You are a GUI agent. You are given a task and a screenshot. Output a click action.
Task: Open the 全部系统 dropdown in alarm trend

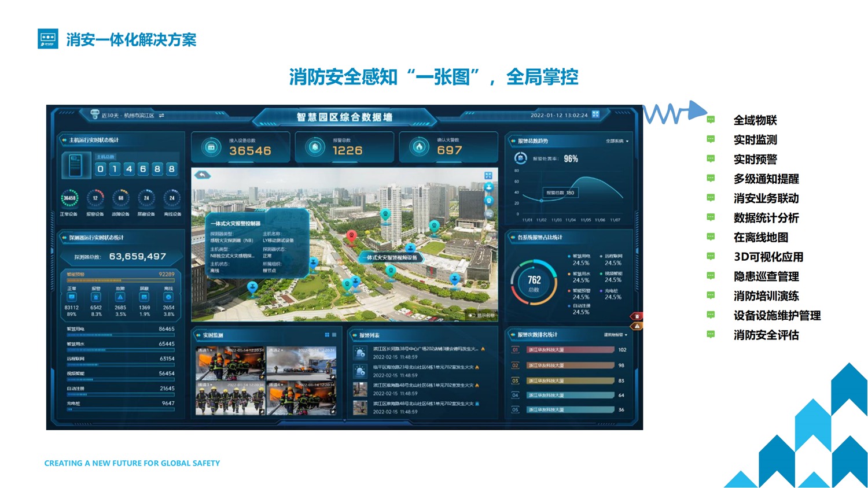[x=617, y=141]
